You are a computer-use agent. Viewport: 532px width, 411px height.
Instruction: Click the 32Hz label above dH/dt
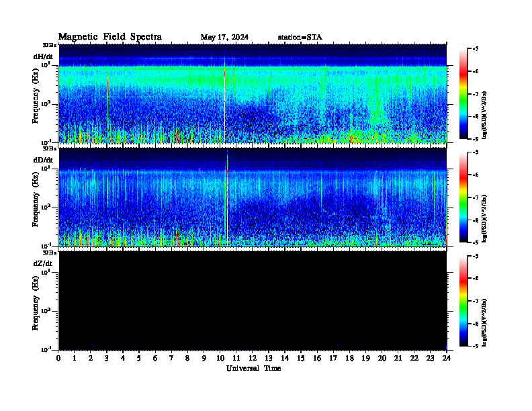[49, 45]
